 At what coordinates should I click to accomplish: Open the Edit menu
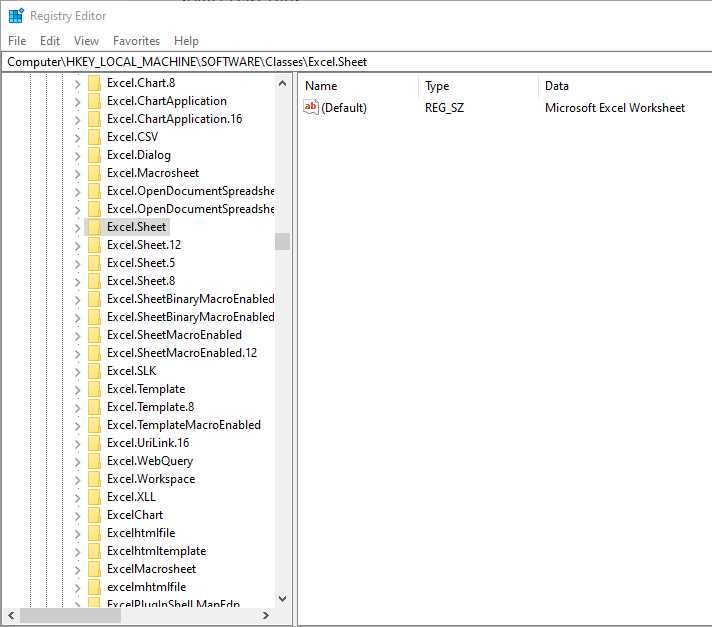(x=49, y=41)
